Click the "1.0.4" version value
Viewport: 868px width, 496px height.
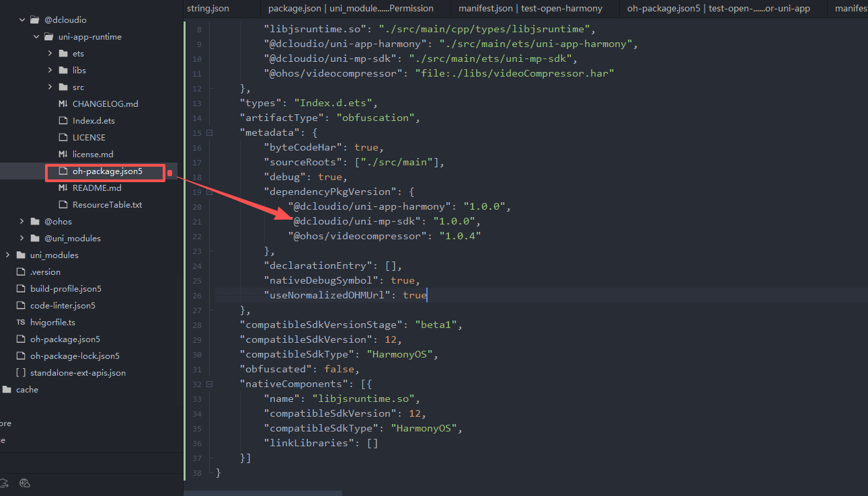pyautogui.click(x=460, y=236)
